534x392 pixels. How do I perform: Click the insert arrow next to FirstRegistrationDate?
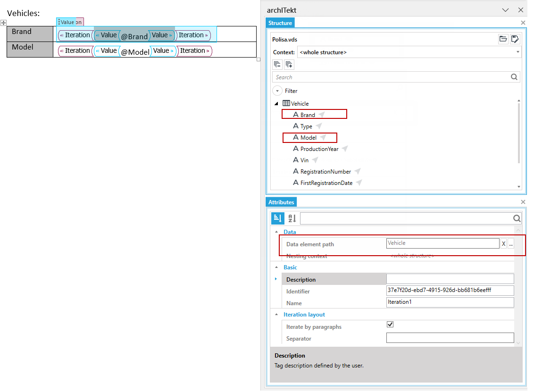click(359, 183)
